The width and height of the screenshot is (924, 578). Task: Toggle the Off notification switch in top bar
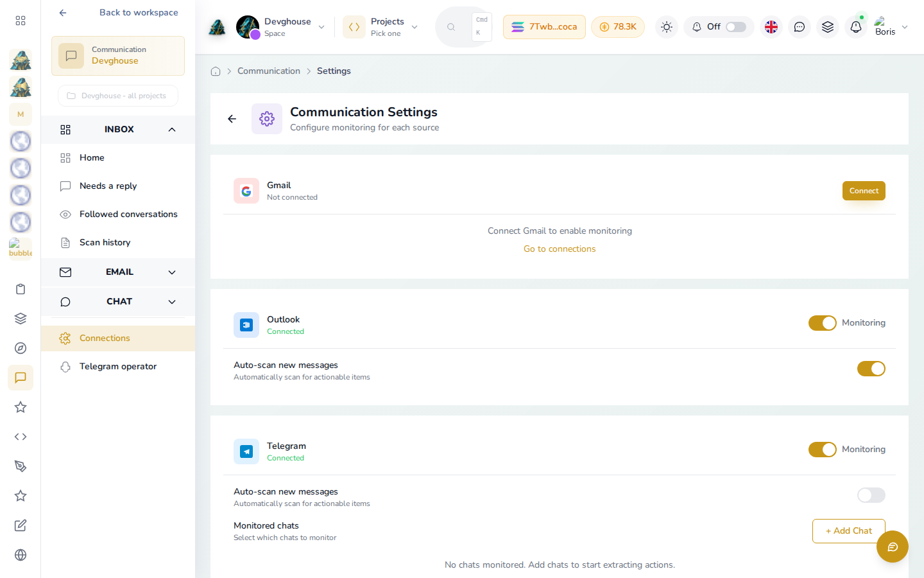tap(736, 27)
